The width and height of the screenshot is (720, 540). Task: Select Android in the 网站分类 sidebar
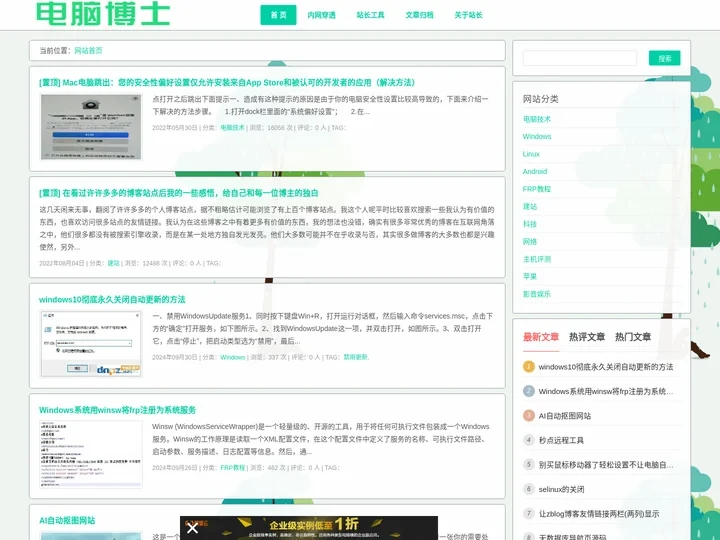click(535, 172)
